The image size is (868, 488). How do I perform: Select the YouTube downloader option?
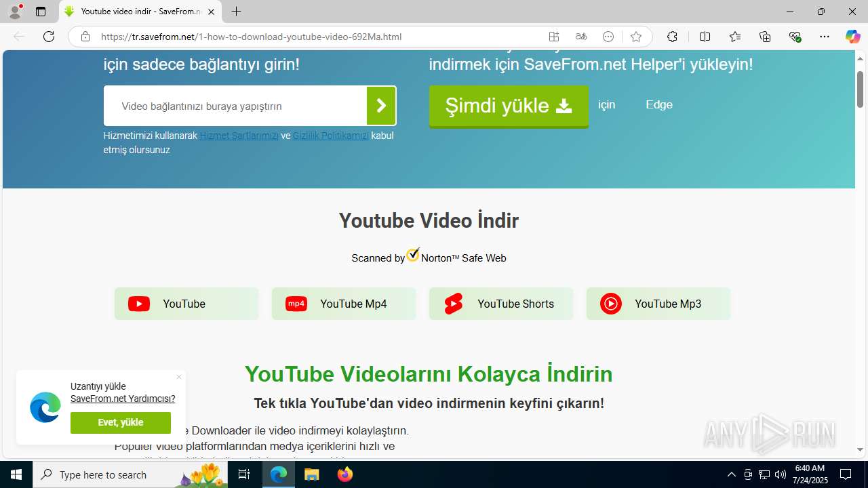[186, 304]
